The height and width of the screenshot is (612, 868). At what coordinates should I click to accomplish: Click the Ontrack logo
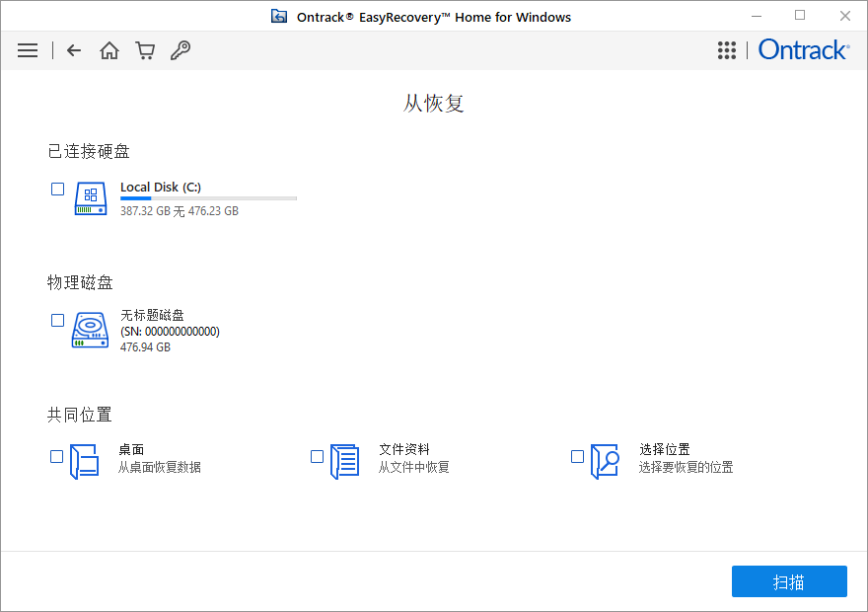(x=804, y=49)
